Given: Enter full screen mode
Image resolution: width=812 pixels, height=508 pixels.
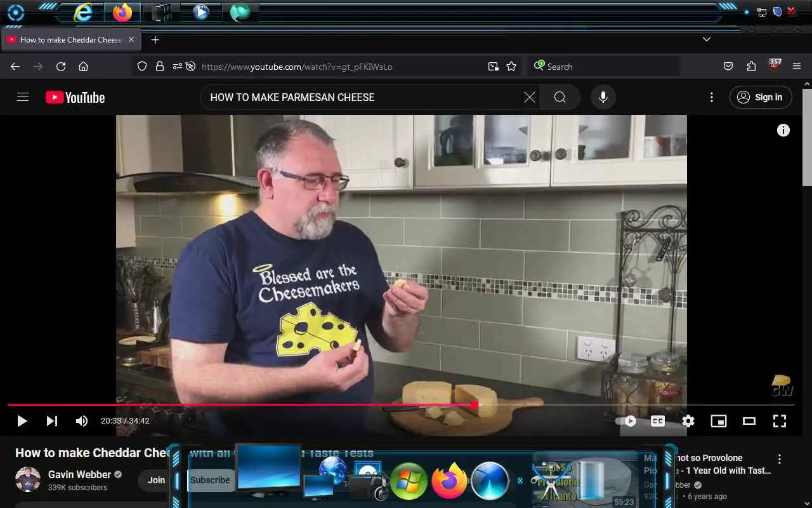Looking at the screenshot, I should tap(780, 421).
